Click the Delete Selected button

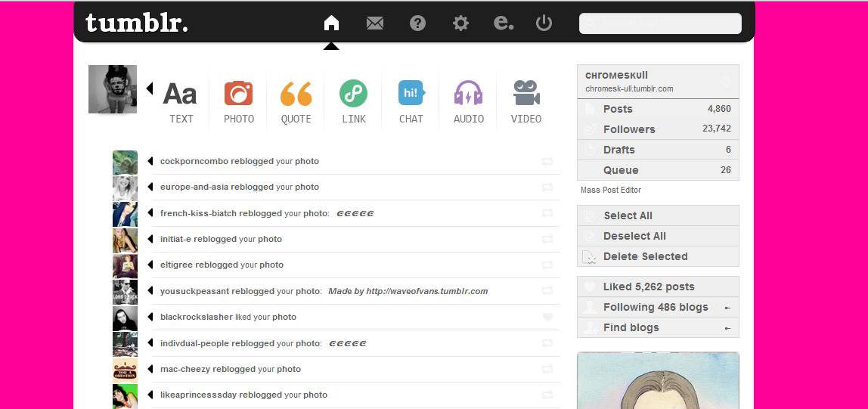coord(659,256)
